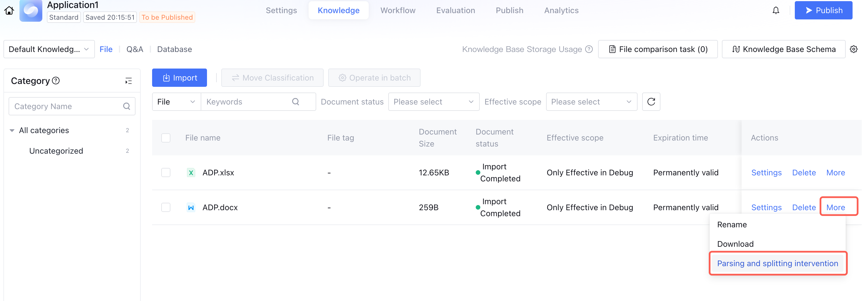Select the ADP.xlsx row checkbox
The image size is (868, 301).
tap(166, 172)
